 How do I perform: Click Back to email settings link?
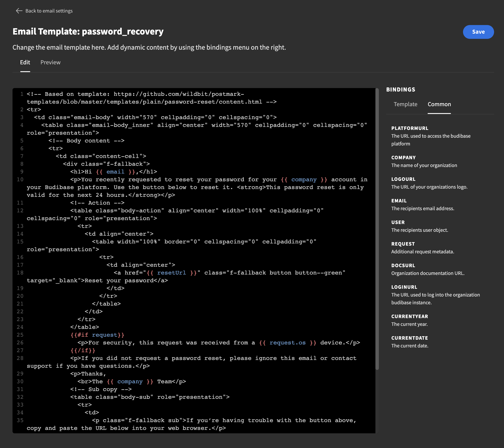coord(49,11)
